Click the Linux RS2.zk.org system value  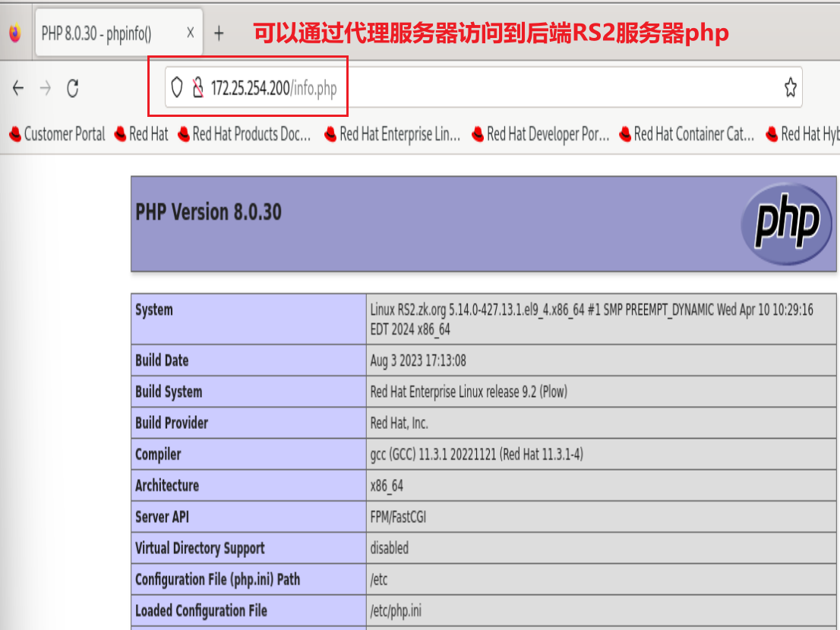pos(592,319)
